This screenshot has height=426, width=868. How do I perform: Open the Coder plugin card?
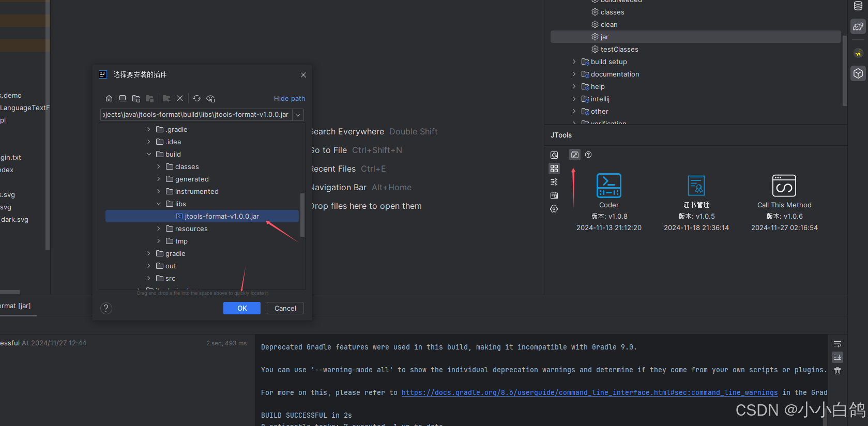609,202
